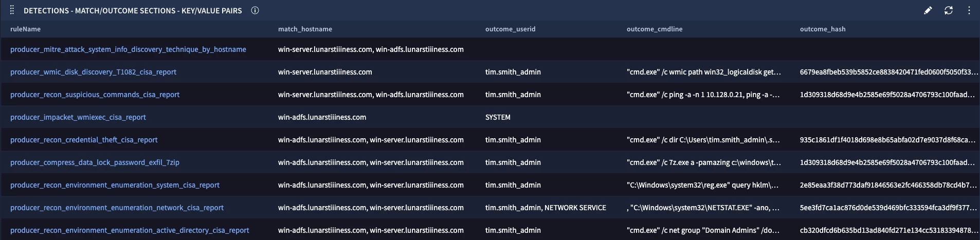Open producer_recon_environment_enumeration_system_cisa_report link
This screenshot has height=240, width=980.
pyautogui.click(x=115, y=185)
